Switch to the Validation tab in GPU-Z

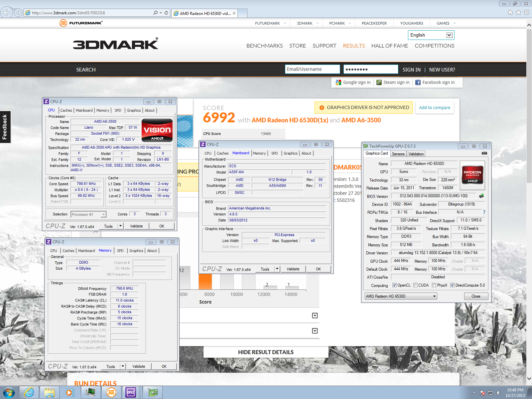pos(416,154)
